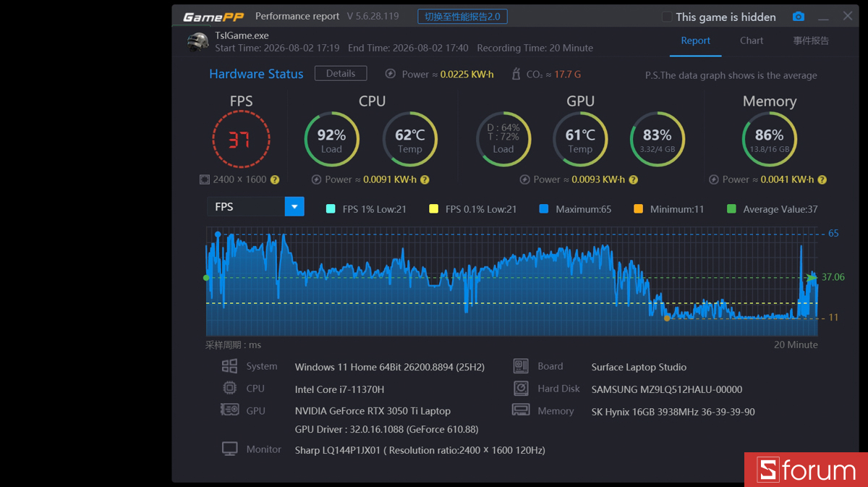Click the GPU 83% VRAM gauge
The image size is (868, 487).
(x=657, y=139)
